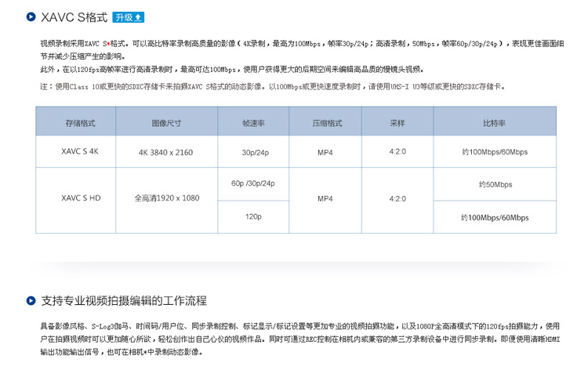
Task: Select the XAVC S格式 section heading
Action: pyautogui.click(x=74, y=16)
